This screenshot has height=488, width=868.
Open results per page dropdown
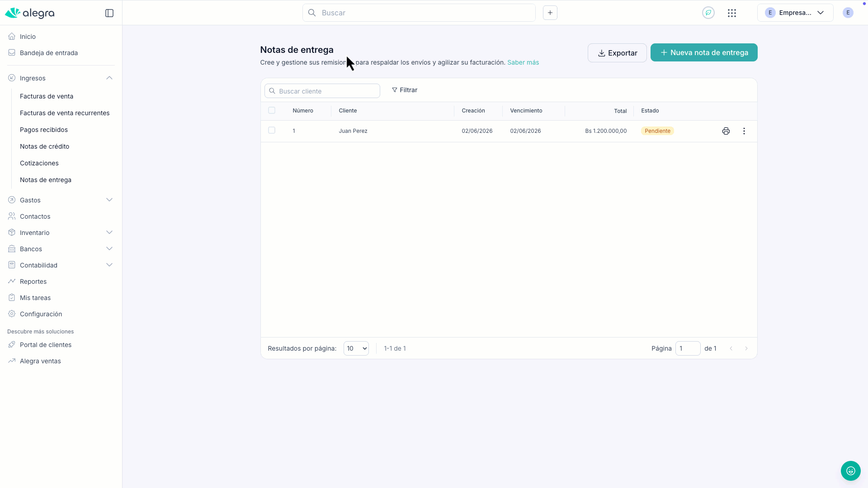pos(356,348)
